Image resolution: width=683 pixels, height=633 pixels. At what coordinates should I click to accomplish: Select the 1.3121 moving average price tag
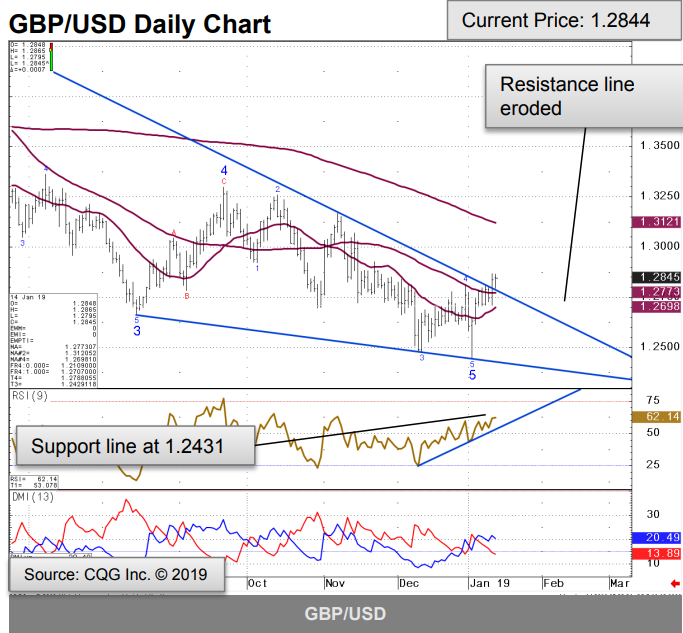coord(656,222)
